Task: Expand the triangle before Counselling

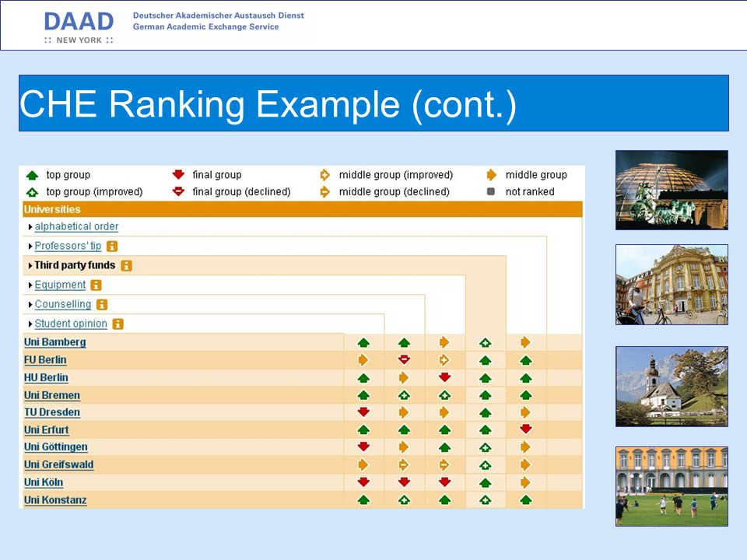Action: [x=30, y=305]
